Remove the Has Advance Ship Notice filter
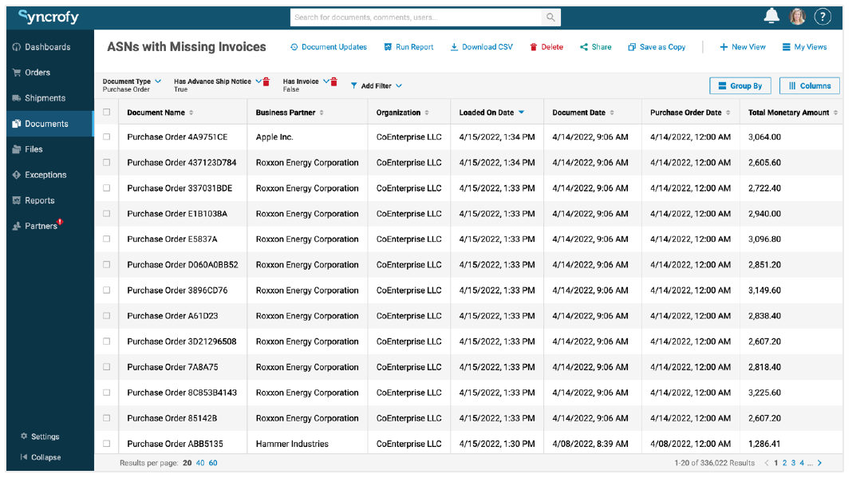Image resolution: width=868 pixels, height=478 pixels. [266, 82]
